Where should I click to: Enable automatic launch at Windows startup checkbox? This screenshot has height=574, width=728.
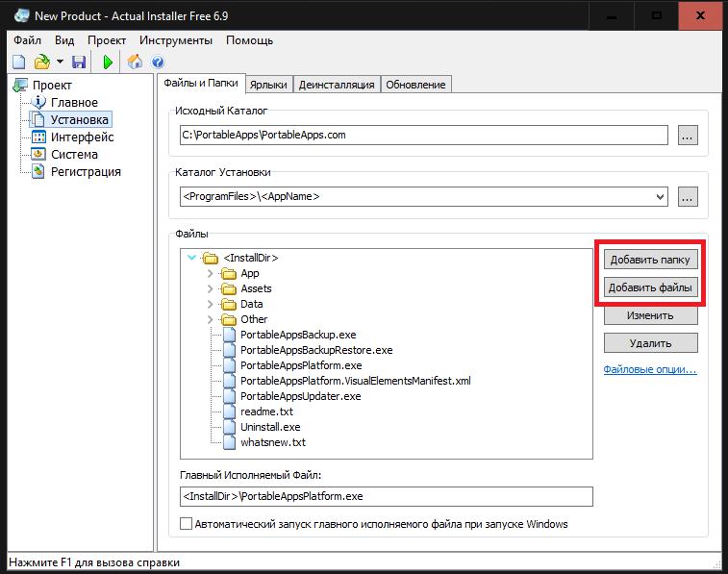point(186,524)
